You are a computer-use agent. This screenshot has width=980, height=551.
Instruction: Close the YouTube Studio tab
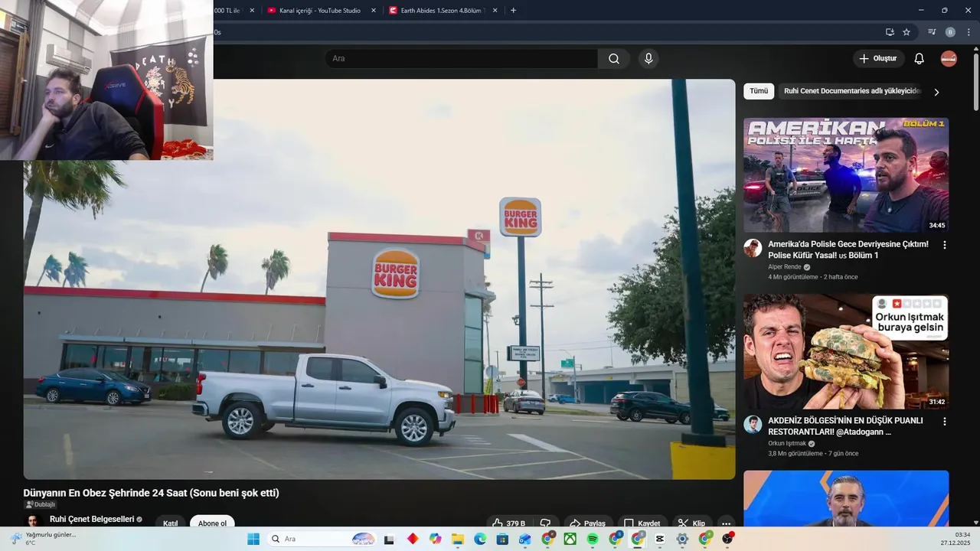point(374,11)
